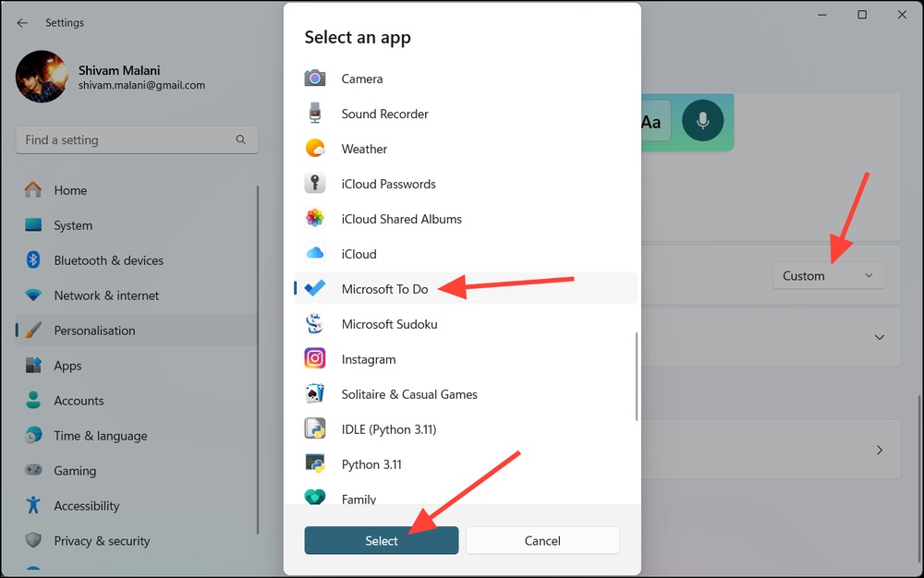Image resolution: width=924 pixels, height=578 pixels.
Task: Open the settings row with the right chevron
Action: 880,450
